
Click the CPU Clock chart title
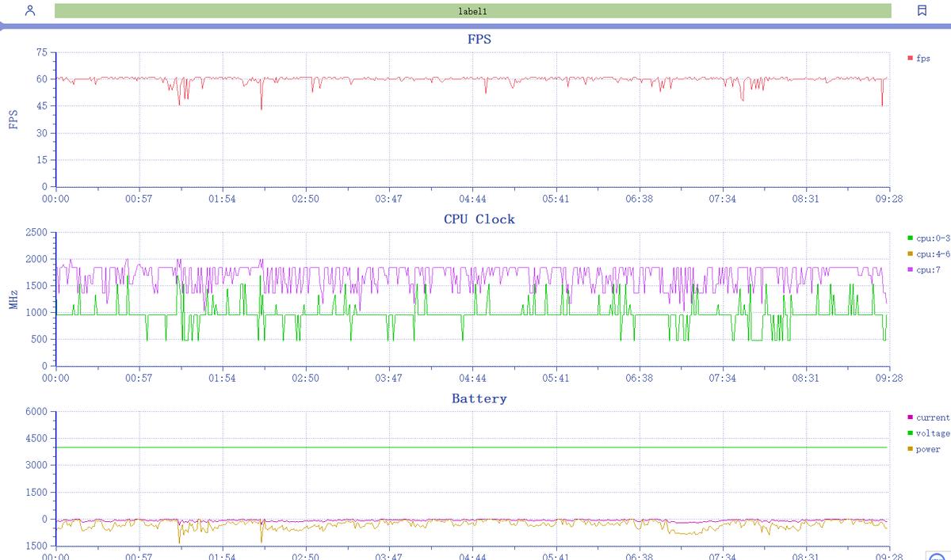[x=479, y=219]
